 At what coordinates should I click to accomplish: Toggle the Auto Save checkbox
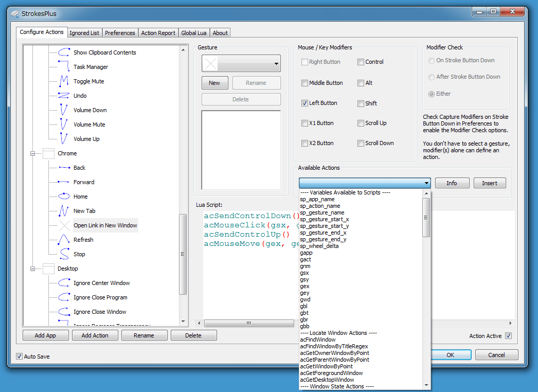point(19,357)
